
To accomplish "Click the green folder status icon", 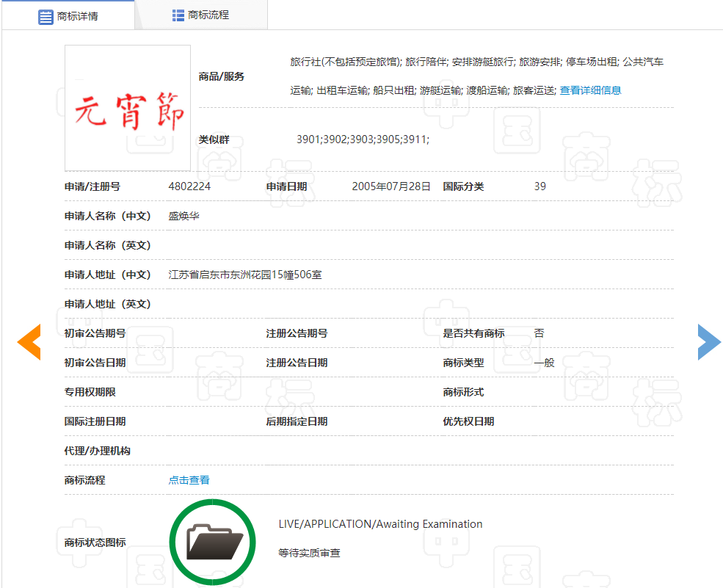I will pos(213,542).
